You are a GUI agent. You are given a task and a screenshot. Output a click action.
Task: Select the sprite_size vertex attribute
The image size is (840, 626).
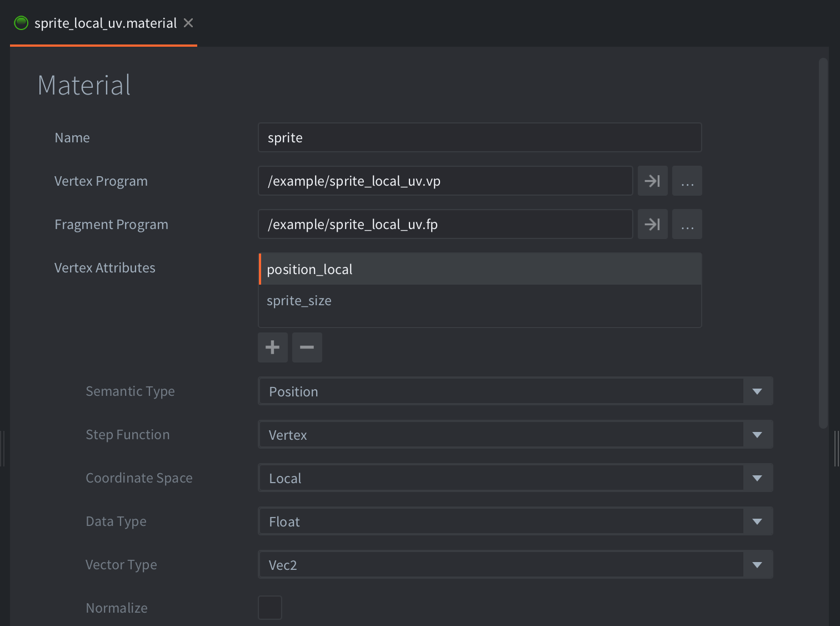click(x=480, y=301)
